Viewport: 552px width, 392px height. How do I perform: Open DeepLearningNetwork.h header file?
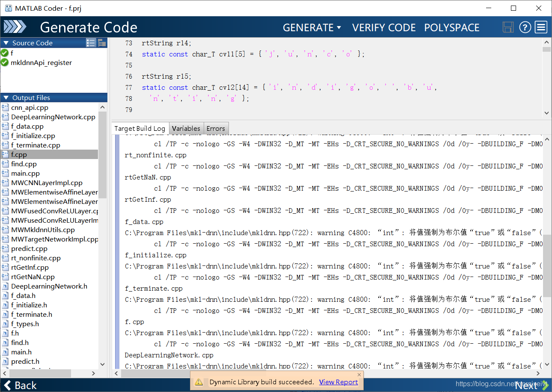pyautogui.click(x=49, y=286)
